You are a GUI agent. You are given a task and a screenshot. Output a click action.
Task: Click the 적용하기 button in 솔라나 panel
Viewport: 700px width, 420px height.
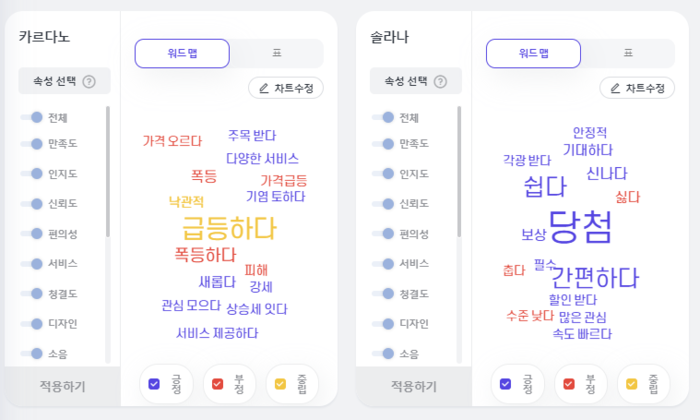pyautogui.click(x=414, y=386)
